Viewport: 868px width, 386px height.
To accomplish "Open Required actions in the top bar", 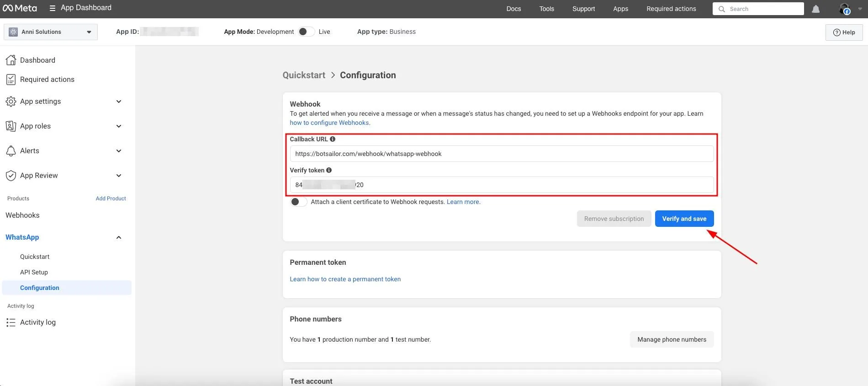I will coord(671,9).
